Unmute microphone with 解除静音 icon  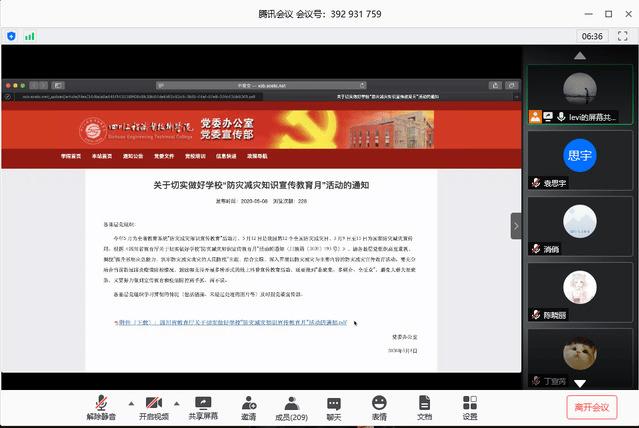tap(101, 407)
